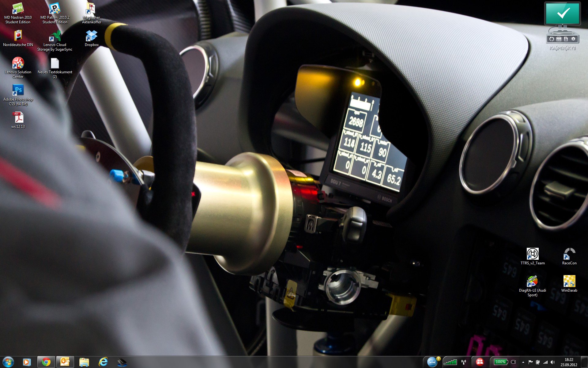The image size is (588, 368).
Task: Launch Adobe Photoshop CS5 (64 Bit)
Action: coord(18,95)
